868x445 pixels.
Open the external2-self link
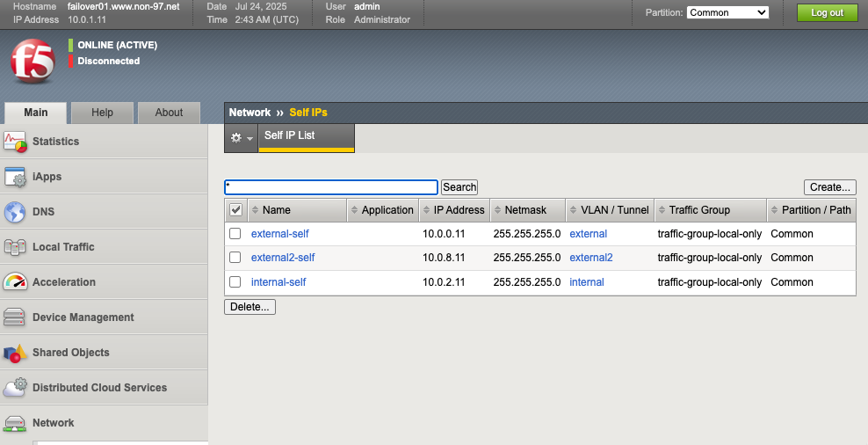pos(283,258)
